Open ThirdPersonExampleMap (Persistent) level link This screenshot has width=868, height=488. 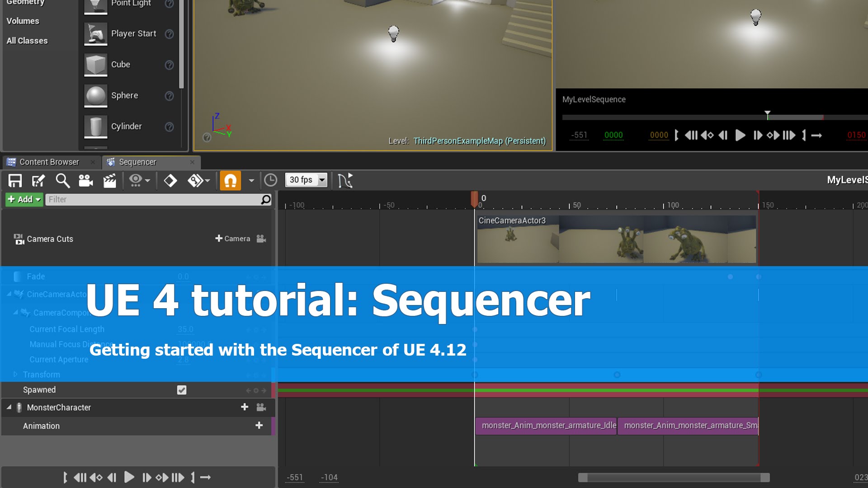[480, 141]
